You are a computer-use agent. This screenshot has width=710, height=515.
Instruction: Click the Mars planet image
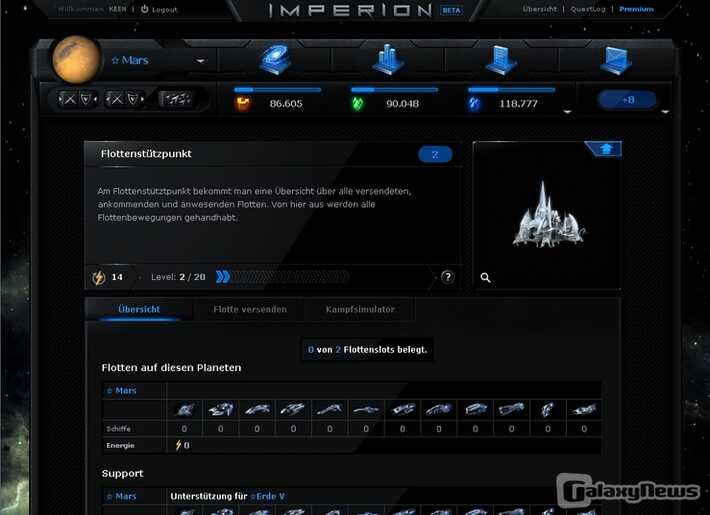coord(76,59)
